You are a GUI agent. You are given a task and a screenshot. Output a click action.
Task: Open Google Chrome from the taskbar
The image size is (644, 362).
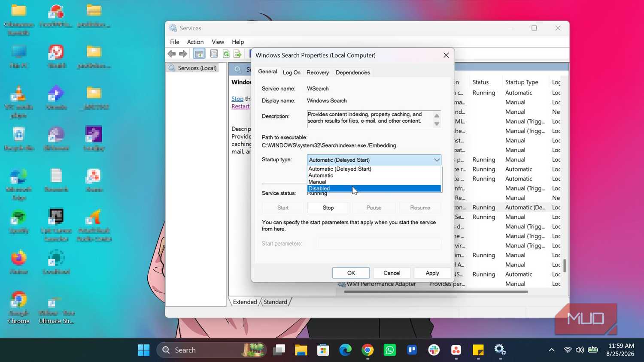point(368,350)
